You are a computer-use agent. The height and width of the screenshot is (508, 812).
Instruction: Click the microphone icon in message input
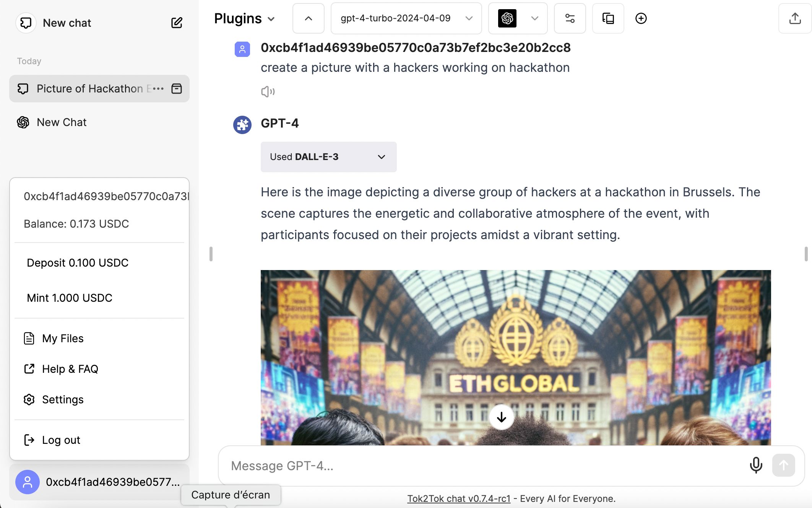[756, 465]
